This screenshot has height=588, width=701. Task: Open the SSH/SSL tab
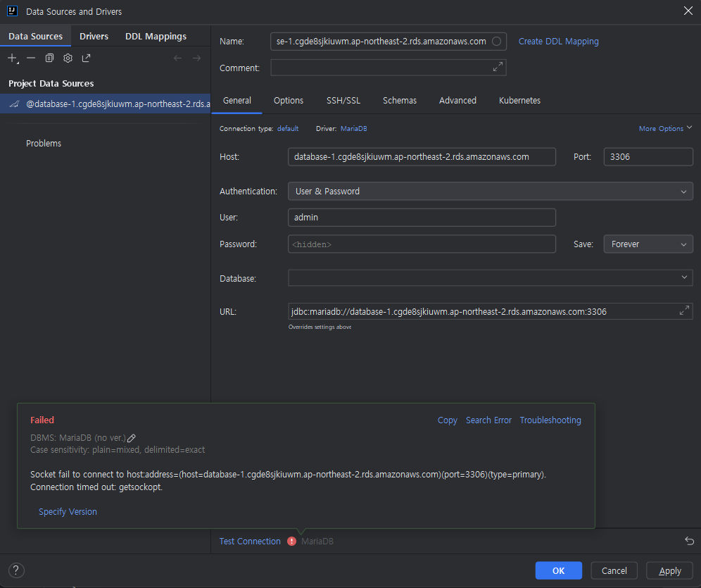343,101
